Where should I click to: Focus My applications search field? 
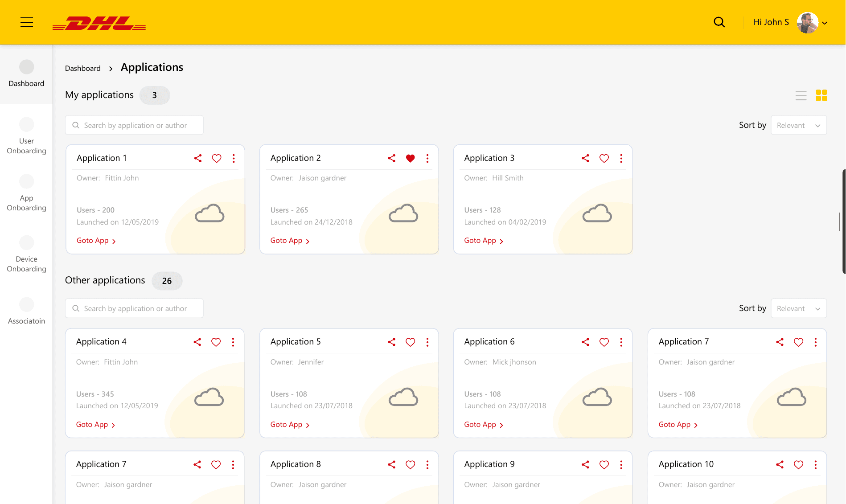(x=134, y=125)
